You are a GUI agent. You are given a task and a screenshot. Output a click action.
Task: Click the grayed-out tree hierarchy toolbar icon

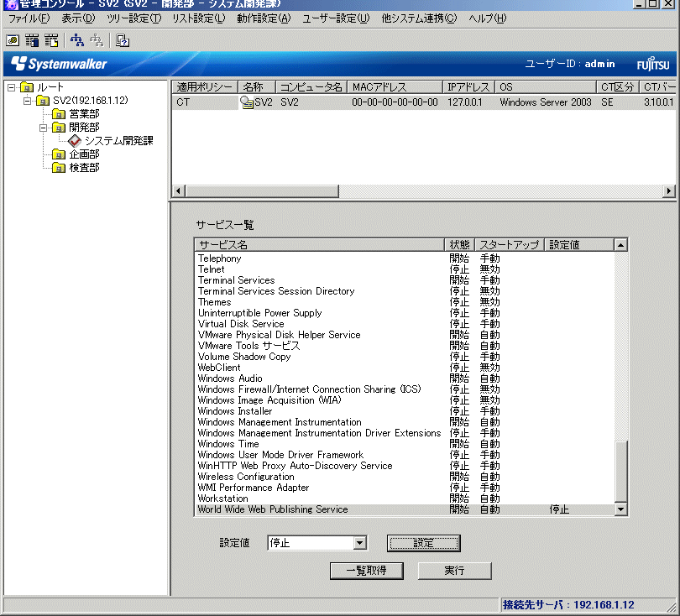(x=97, y=39)
